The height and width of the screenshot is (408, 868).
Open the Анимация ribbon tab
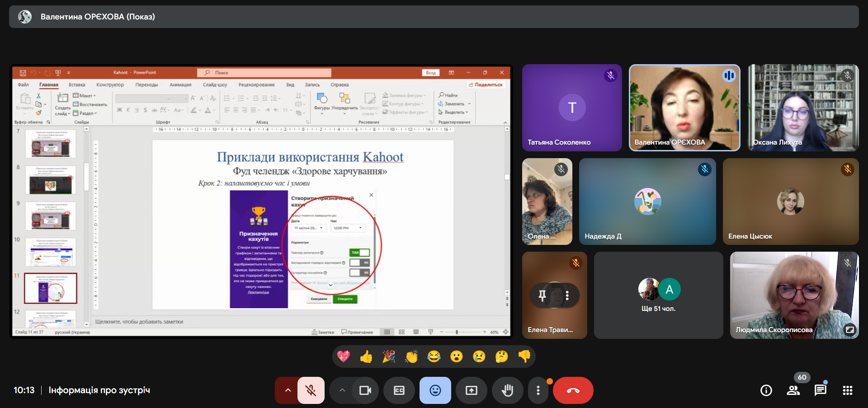pyautogui.click(x=180, y=84)
